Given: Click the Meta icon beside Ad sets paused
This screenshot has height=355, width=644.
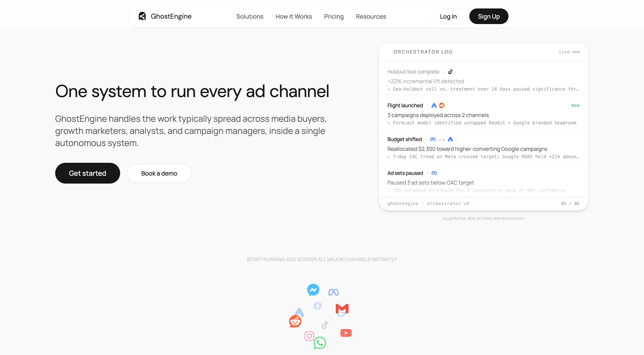Looking at the screenshot, I should click(x=434, y=173).
